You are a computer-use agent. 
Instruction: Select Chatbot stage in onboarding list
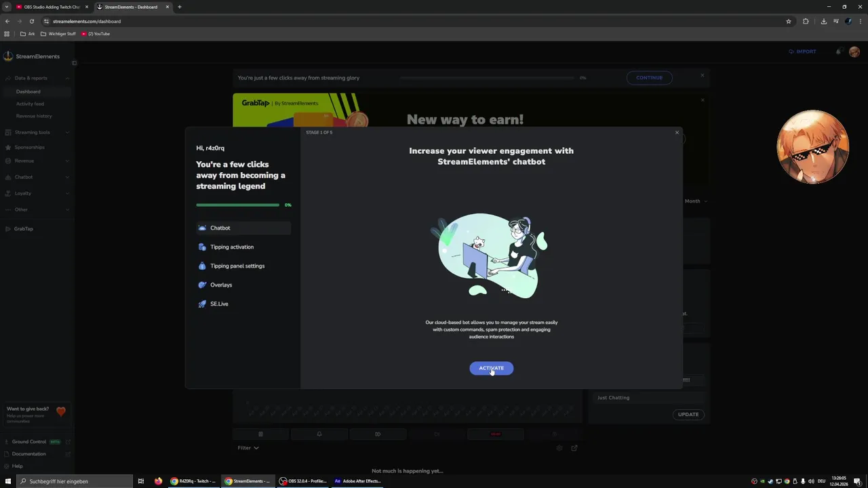[243, 228]
